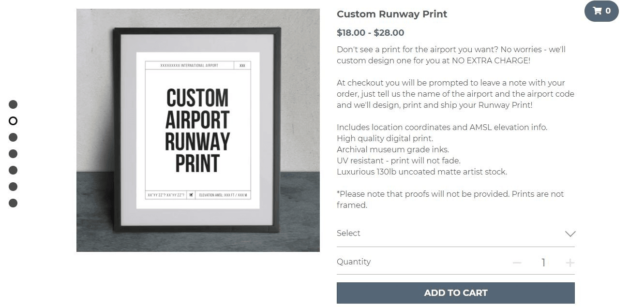
Task: Click the proofs disclaimer note text
Action: coord(450,199)
